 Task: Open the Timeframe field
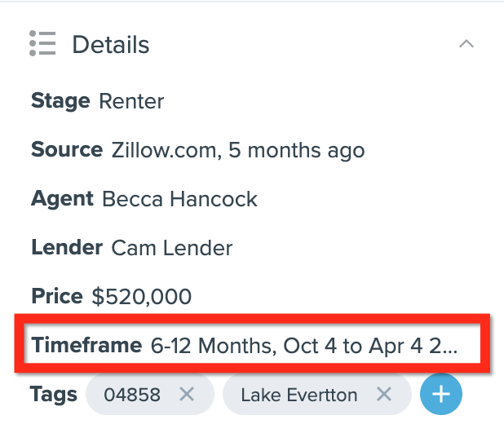[252, 345]
